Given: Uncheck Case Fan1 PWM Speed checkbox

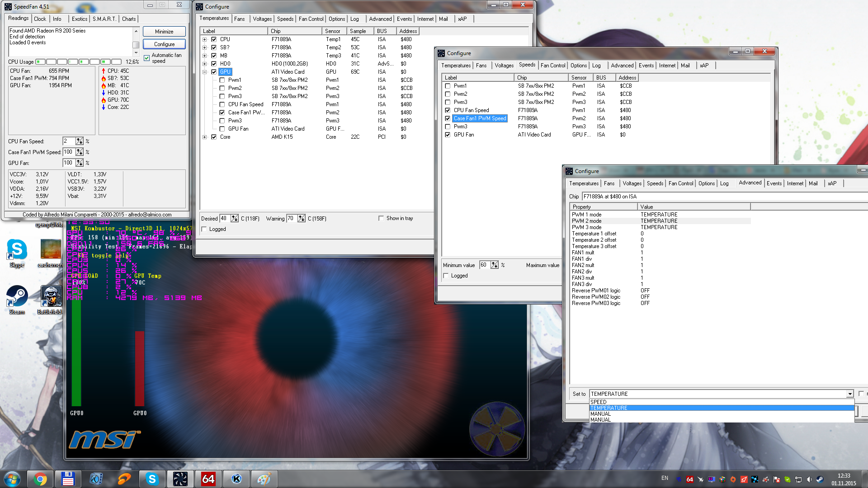Looking at the screenshot, I should [448, 118].
